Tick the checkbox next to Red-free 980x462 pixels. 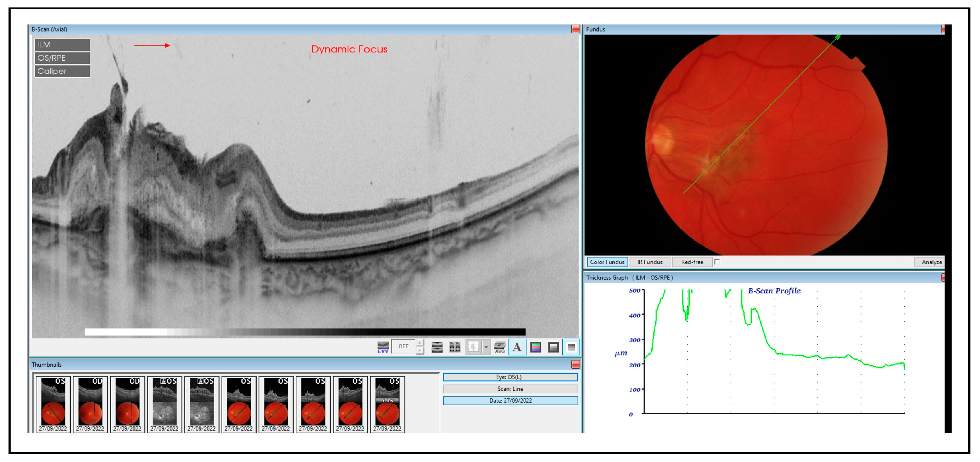(717, 262)
